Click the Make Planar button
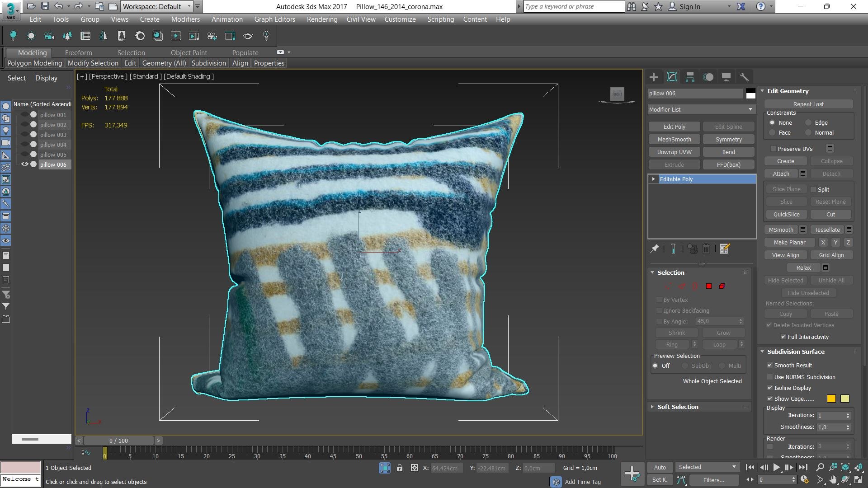The width and height of the screenshot is (868, 488). tap(789, 243)
